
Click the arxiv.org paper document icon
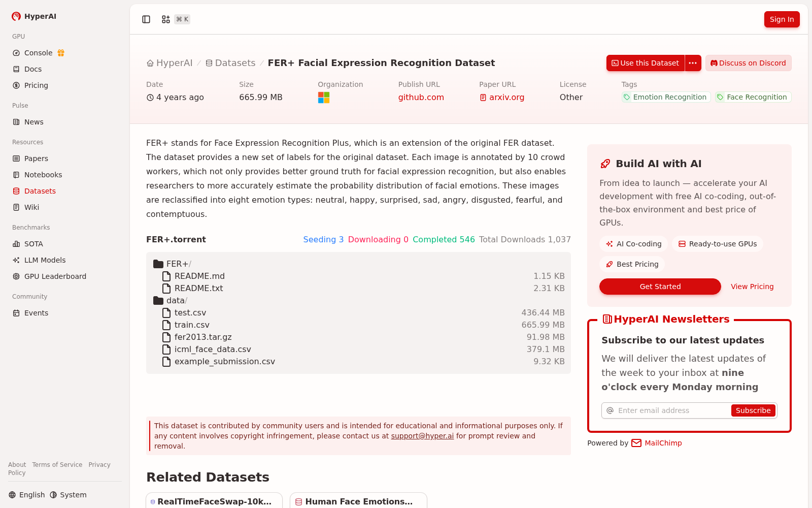tap(483, 98)
